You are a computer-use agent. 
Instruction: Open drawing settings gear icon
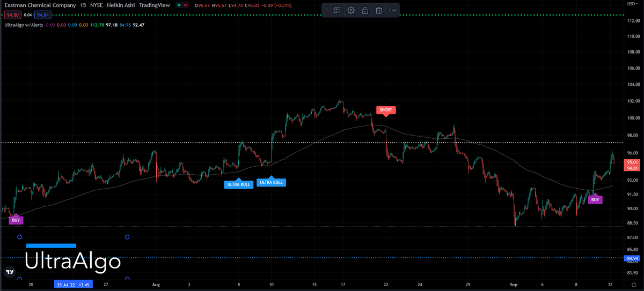(351, 10)
